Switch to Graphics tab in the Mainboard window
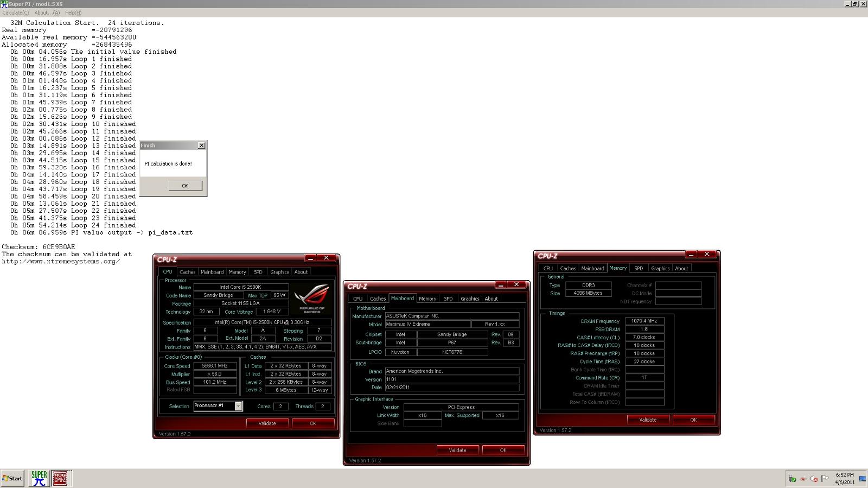Viewport: 868px width, 488px height. tap(470, 299)
